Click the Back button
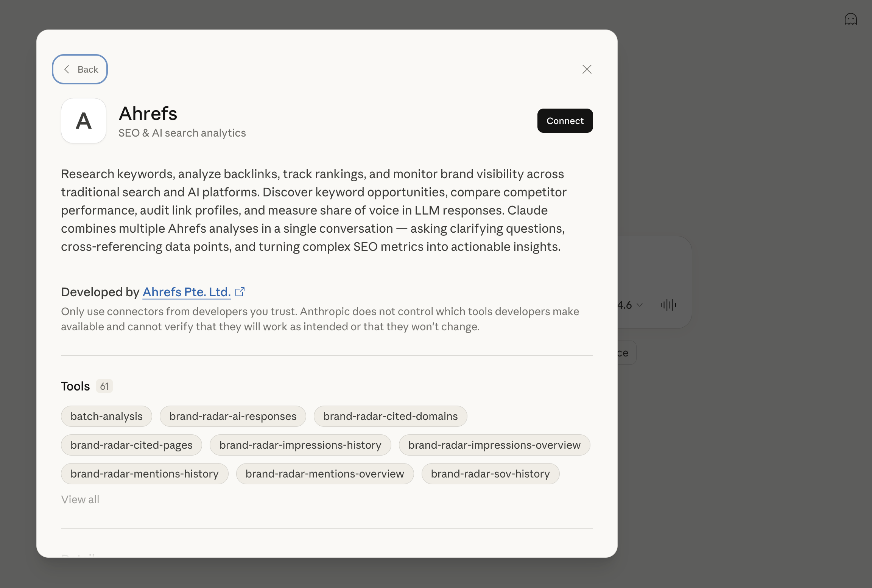Image resolution: width=872 pixels, height=588 pixels. click(80, 69)
